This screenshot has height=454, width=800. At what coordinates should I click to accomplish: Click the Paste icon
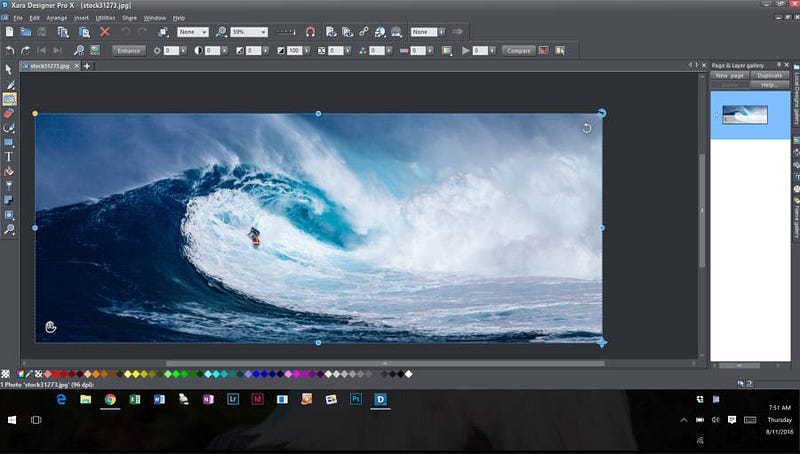pyautogui.click(x=84, y=32)
